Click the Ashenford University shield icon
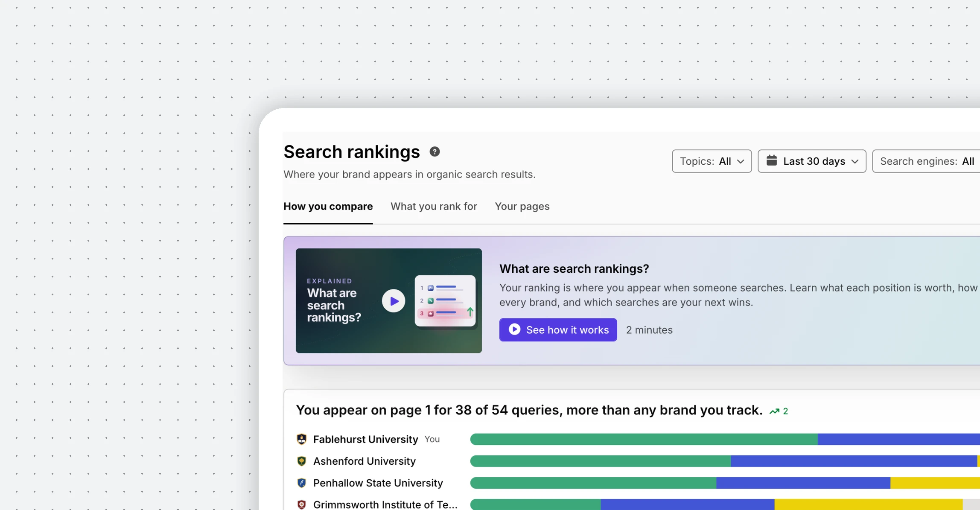 (x=301, y=461)
